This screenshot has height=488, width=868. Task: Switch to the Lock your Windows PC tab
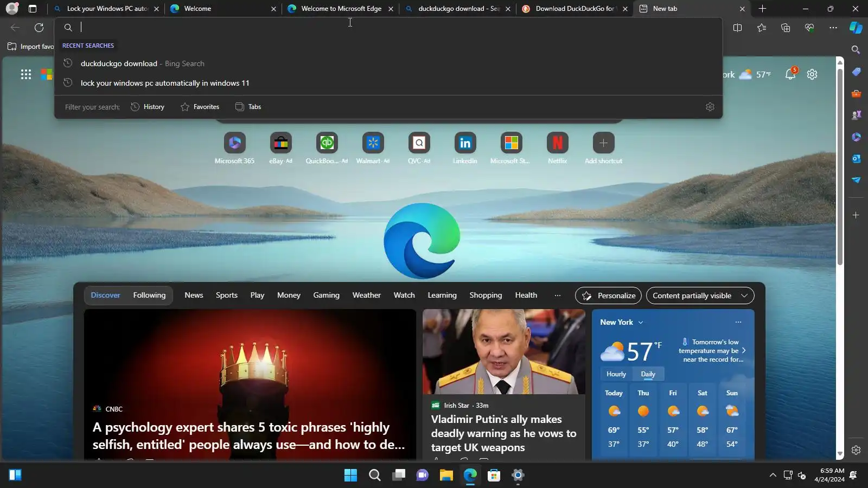pyautogui.click(x=106, y=9)
